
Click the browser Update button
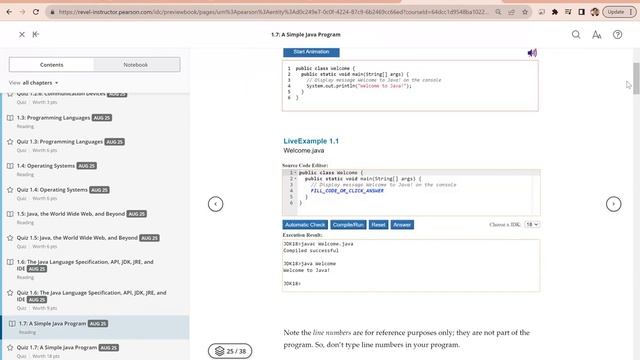(620, 12)
